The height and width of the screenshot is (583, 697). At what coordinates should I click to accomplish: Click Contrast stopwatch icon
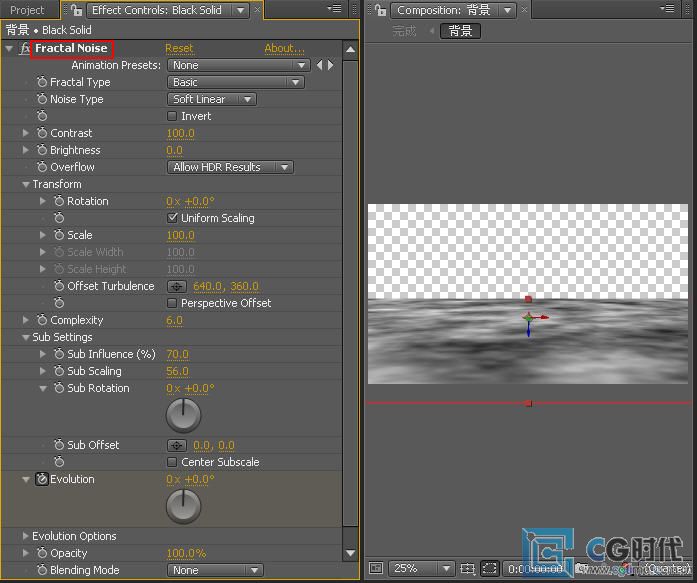(42, 133)
